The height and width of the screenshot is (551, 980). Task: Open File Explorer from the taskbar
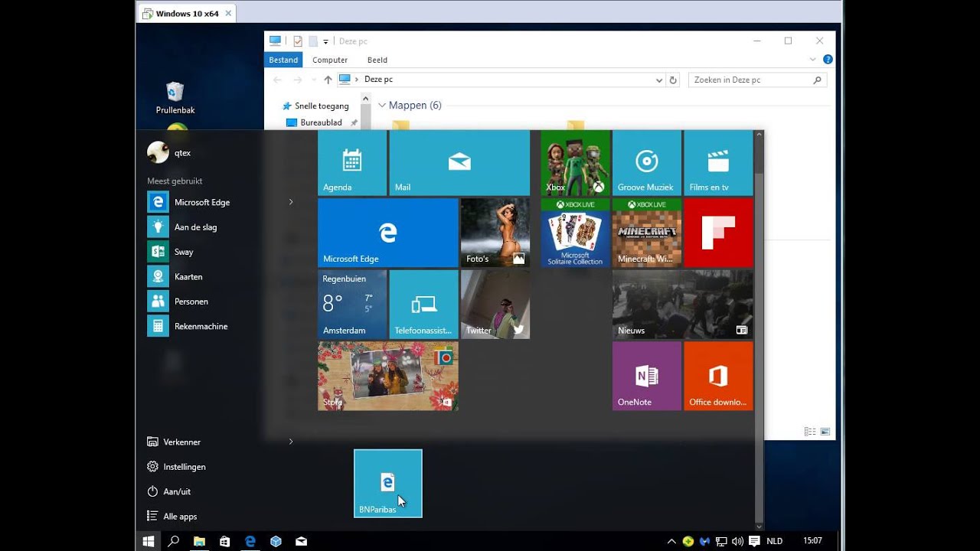pos(199,541)
